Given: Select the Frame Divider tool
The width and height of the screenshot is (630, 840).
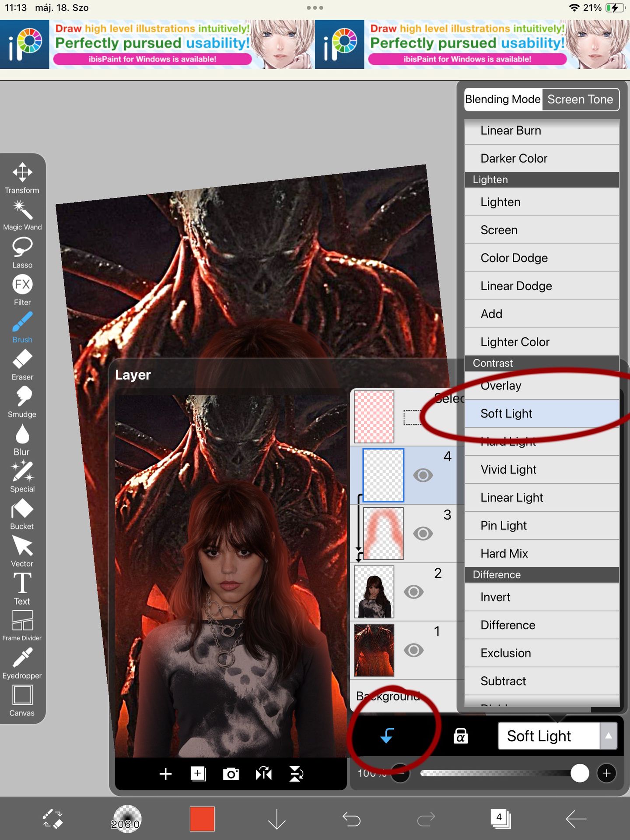Looking at the screenshot, I should coord(22,626).
